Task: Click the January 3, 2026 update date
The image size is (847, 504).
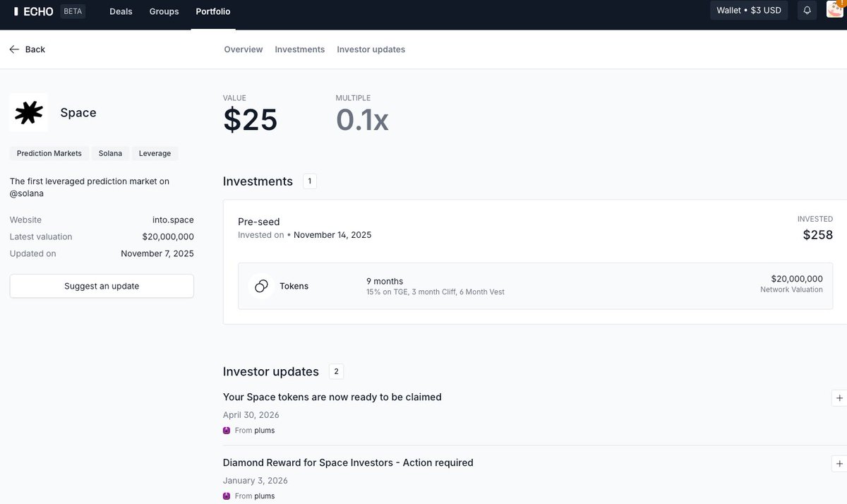Action: [256, 481]
